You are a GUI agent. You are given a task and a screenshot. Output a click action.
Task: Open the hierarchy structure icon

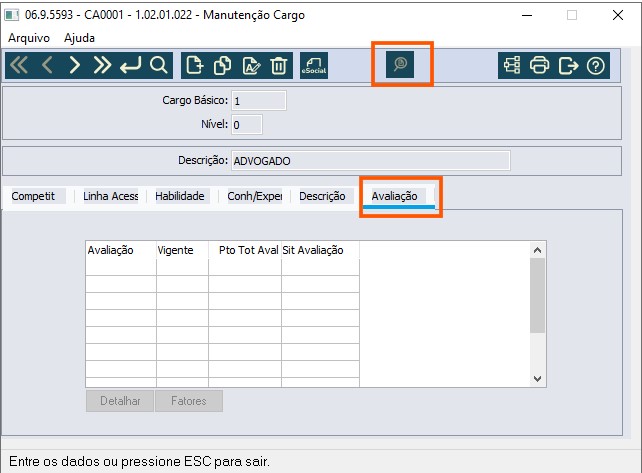point(512,66)
